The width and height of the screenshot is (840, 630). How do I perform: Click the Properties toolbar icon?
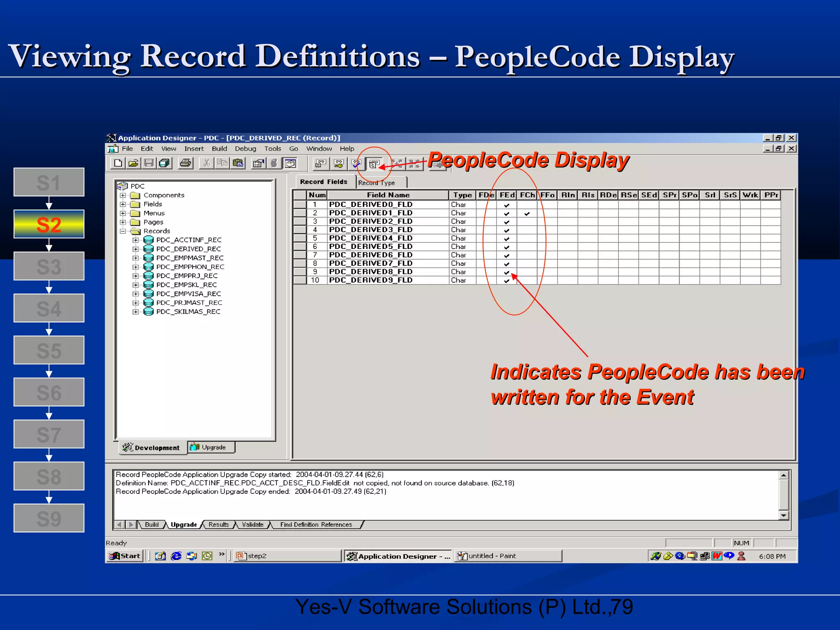point(258,163)
